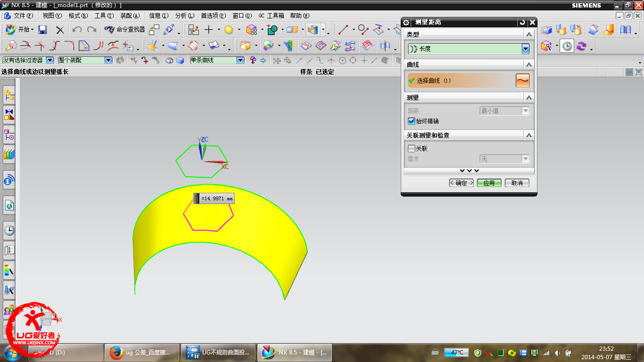Click the dialog settings gear icon
This screenshot has height=362, width=644.
pyautogui.click(x=406, y=22)
